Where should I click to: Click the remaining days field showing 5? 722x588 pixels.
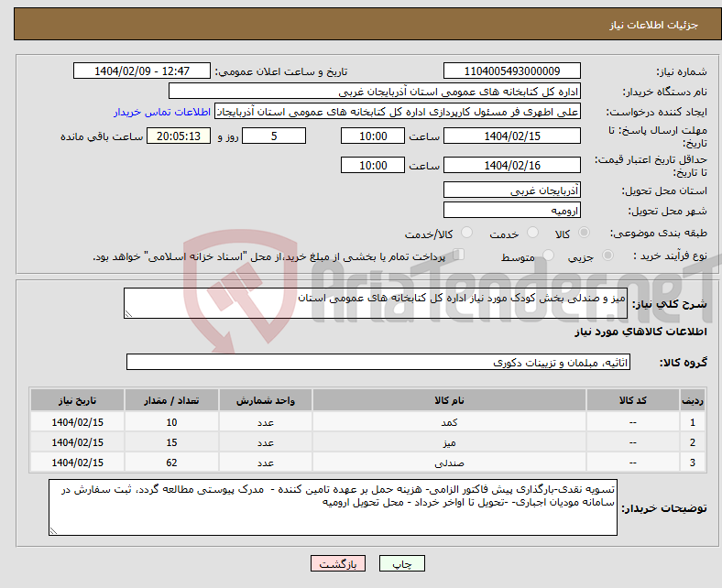[274, 136]
